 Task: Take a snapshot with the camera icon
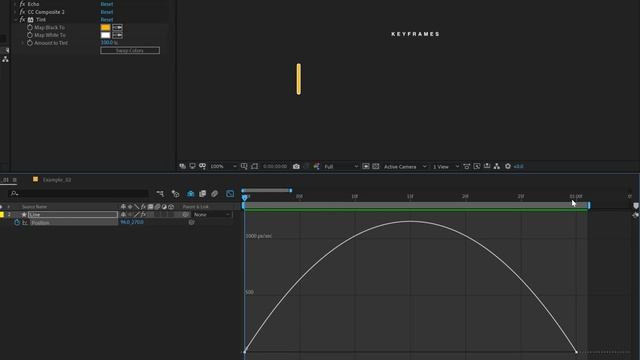tap(296, 166)
